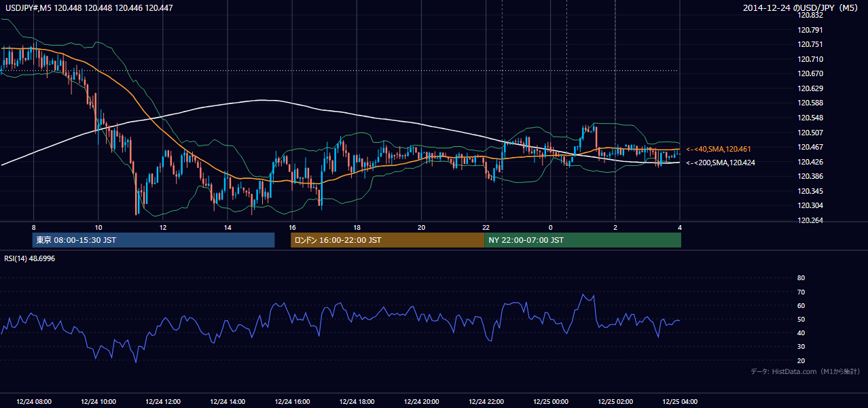
Task: Click the 12/24 14:00 time axis label
Action: coord(228,402)
